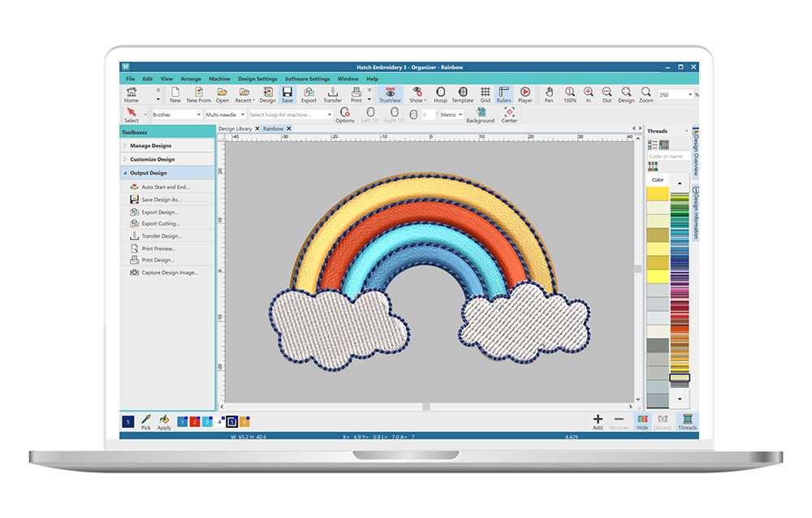This screenshot has height=518, width=812.
Task: Add a new thread color
Action: coord(598,421)
